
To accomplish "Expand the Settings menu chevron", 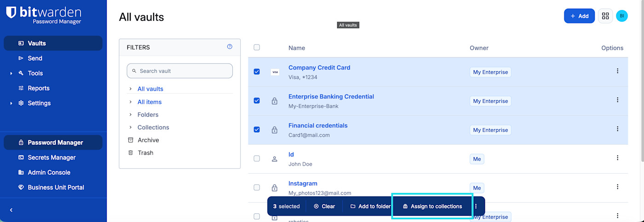I will pos(11,103).
